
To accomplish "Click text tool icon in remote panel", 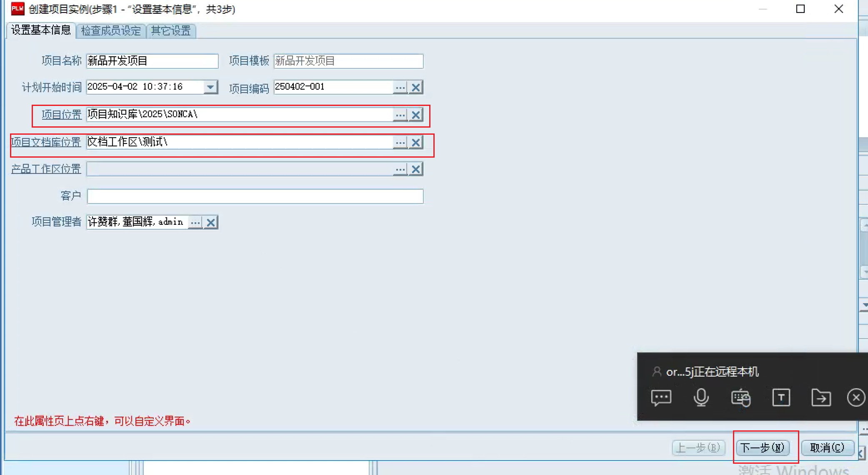I will click(x=781, y=397).
